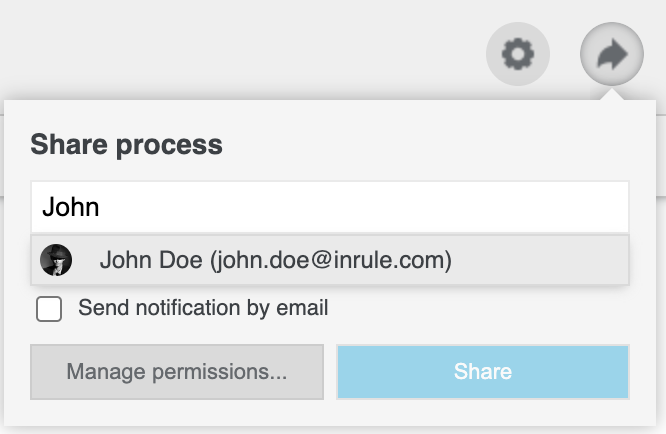
Task: Click John Doe's avatar picture
Action: [56, 261]
